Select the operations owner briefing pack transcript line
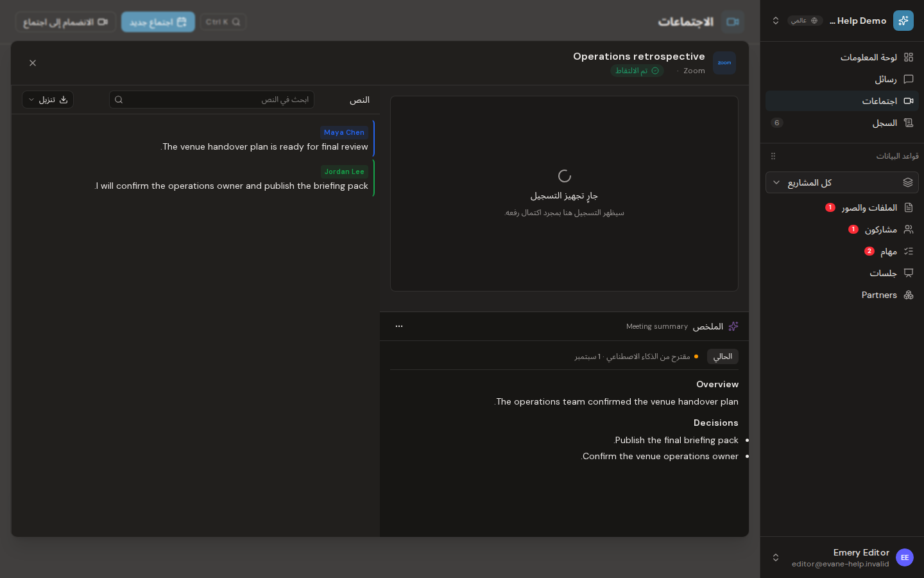Image resolution: width=924 pixels, height=578 pixels. [x=232, y=186]
